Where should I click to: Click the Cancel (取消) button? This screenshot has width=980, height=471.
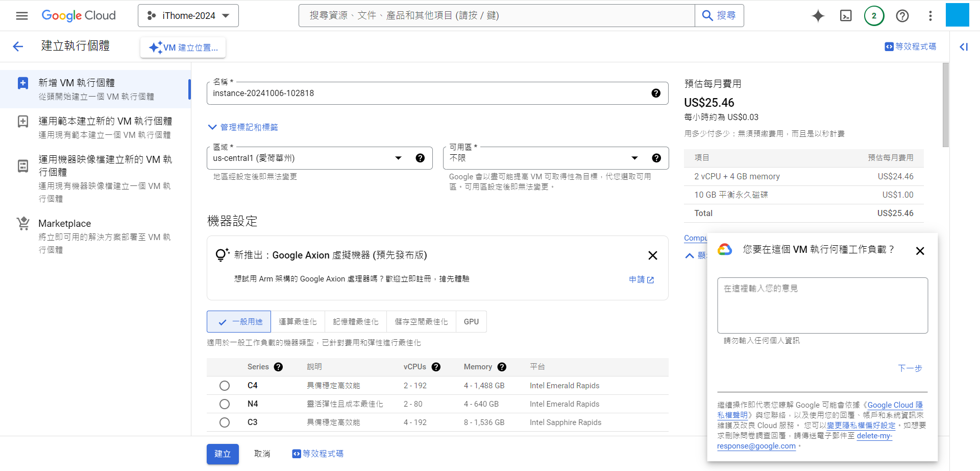[x=262, y=454]
